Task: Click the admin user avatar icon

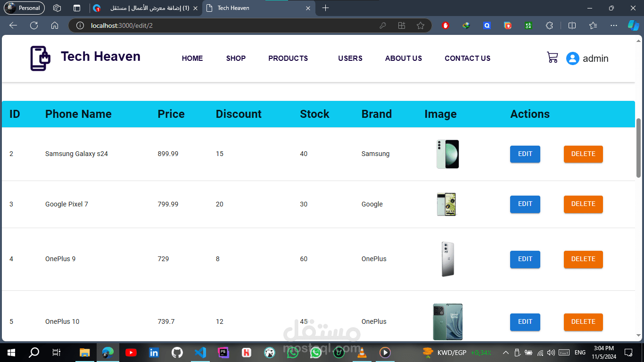Action: coord(572,58)
